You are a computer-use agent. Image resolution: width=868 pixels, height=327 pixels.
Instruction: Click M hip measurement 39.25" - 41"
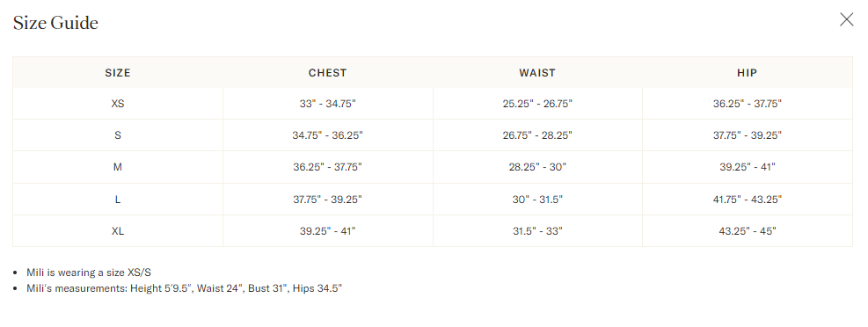pyautogui.click(x=748, y=166)
